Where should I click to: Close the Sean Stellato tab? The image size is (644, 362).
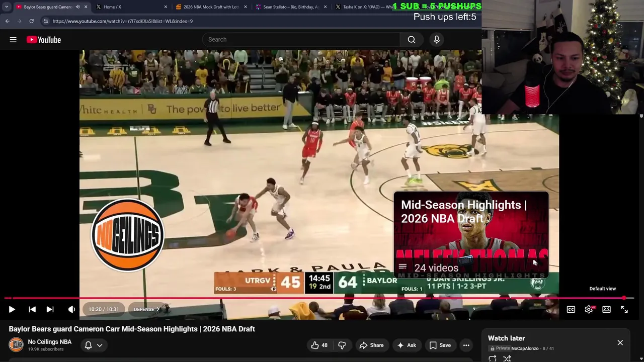point(326,7)
